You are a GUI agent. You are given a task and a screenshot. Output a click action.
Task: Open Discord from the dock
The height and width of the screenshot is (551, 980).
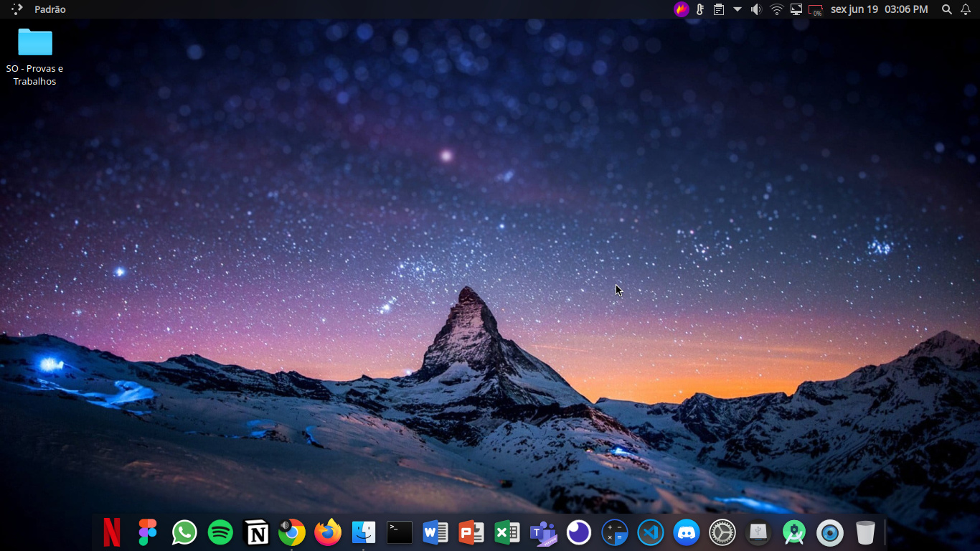pos(687,532)
